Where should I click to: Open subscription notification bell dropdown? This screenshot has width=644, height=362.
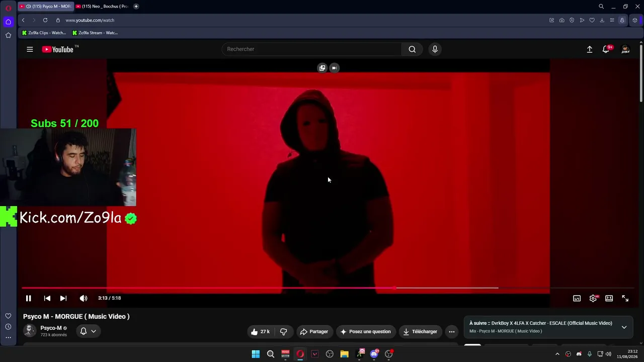[88, 331]
